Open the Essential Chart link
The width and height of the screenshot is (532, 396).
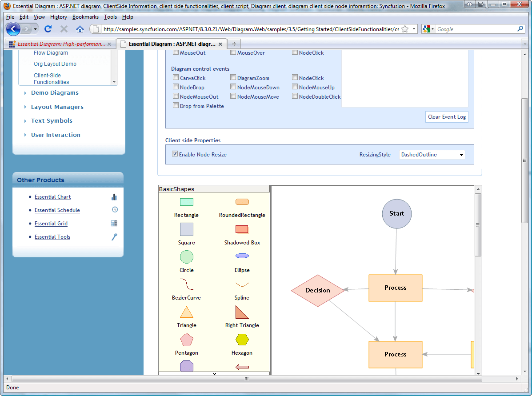click(x=52, y=197)
